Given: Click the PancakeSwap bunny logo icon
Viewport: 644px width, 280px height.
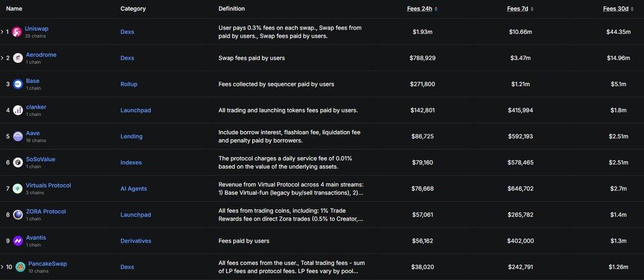Looking at the screenshot, I should click(21, 267).
